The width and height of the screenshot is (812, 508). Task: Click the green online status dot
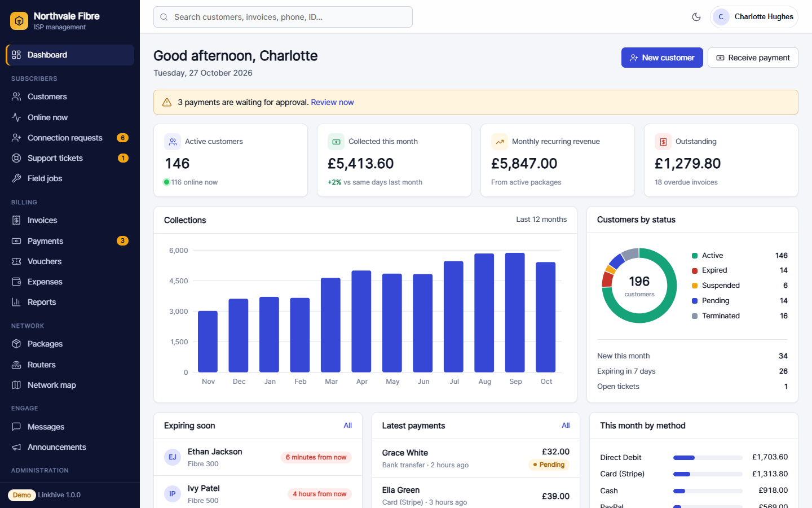coord(166,182)
